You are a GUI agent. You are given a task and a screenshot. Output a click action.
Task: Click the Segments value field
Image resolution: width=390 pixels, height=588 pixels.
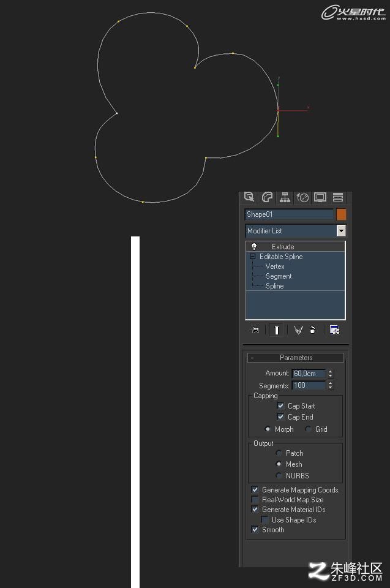click(x=308, y=385)
